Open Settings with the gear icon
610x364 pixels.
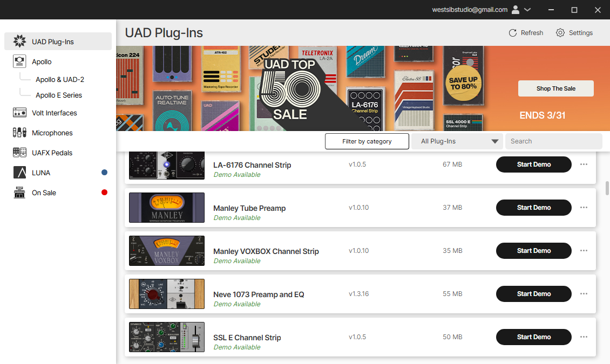560,33
